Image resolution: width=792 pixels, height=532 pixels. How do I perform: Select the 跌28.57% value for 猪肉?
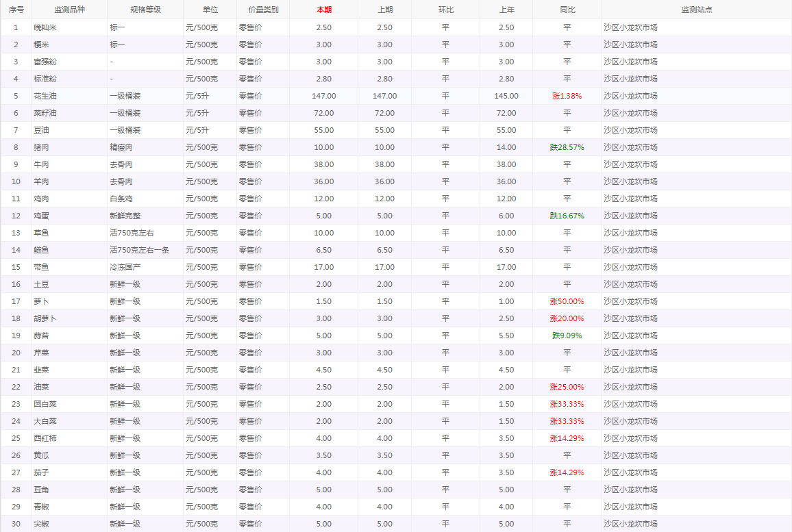tap(567, 147)
